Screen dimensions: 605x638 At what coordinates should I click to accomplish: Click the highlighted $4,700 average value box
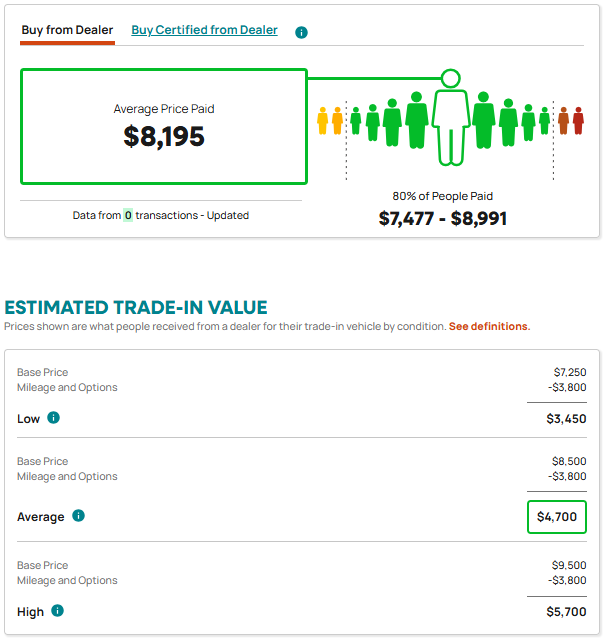pos(557,517)
